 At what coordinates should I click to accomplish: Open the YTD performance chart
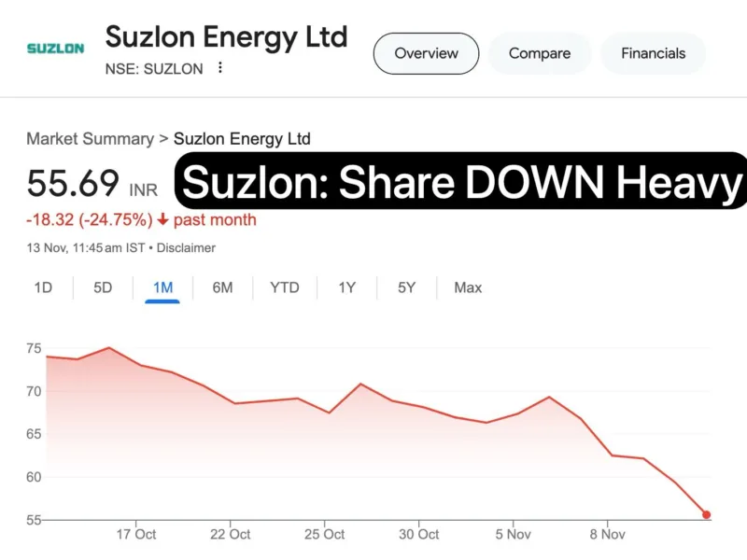click(x=284, y=287)
